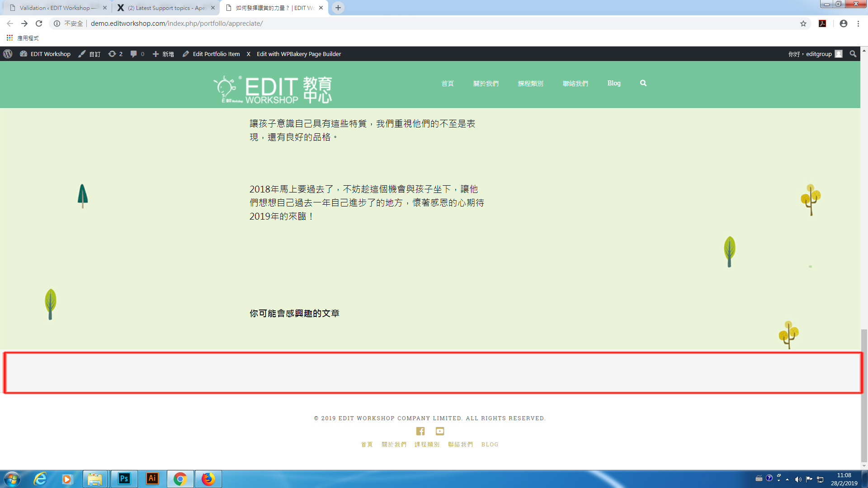Open Chrome user profile icon
This screenshot has width=868, height=488.
pos(843,23)
